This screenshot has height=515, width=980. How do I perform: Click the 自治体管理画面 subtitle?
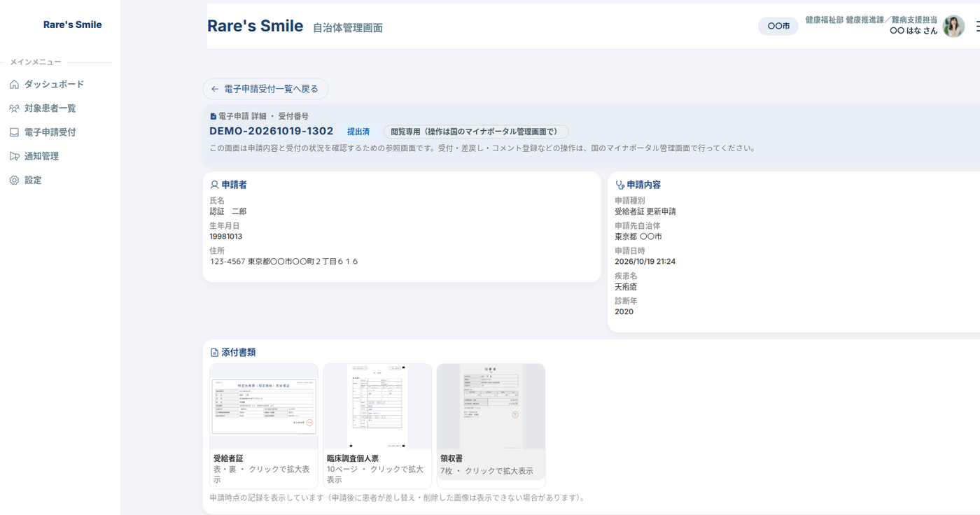point(348,28)
